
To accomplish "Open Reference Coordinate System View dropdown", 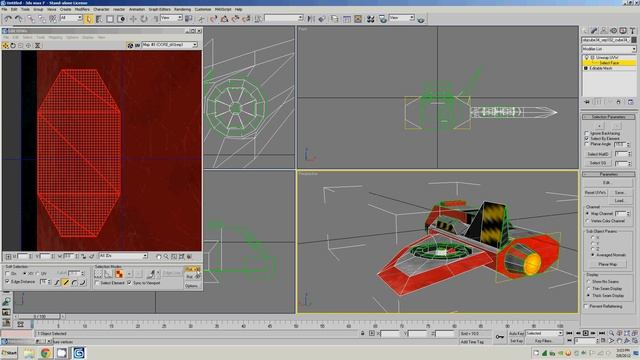I will tap(171, 18).
